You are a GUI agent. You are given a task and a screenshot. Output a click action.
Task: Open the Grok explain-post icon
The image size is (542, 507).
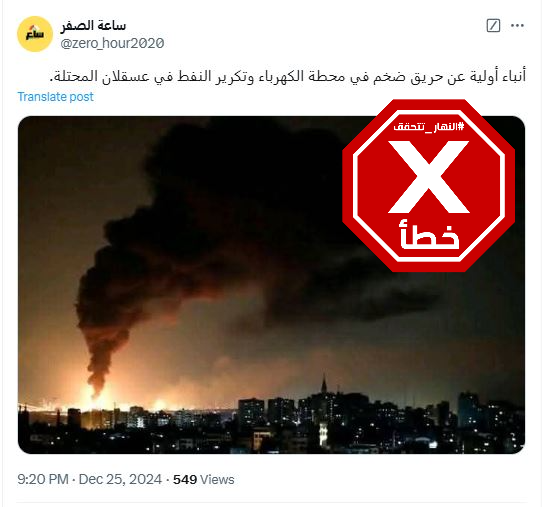[x=493, y=26]
